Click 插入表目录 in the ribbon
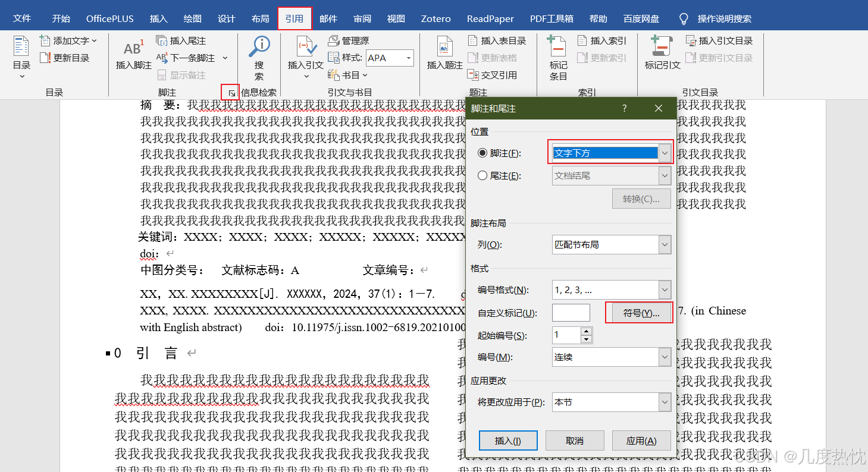Viewport: 868px width, 472px height. click(497, 40)
